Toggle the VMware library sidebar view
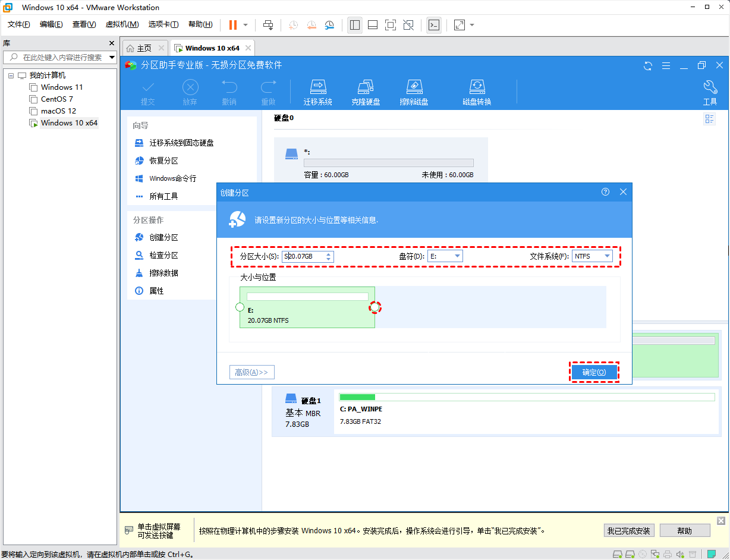Image resolution: width=730 pixels, height=560 pixels. pos(355,25)
